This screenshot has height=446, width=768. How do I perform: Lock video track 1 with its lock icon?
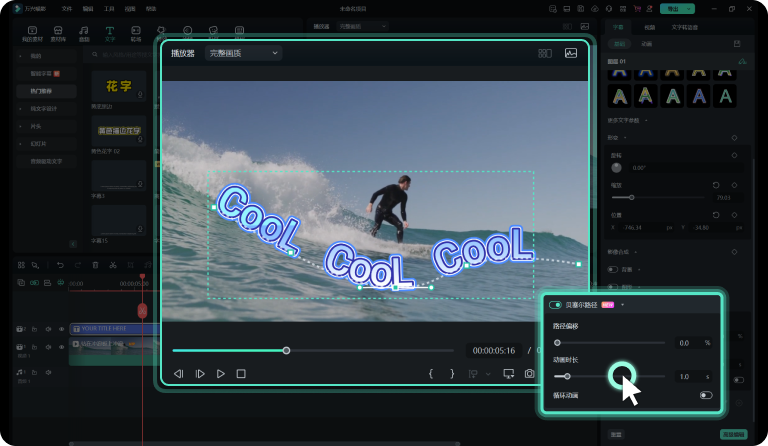click(34, 347)
